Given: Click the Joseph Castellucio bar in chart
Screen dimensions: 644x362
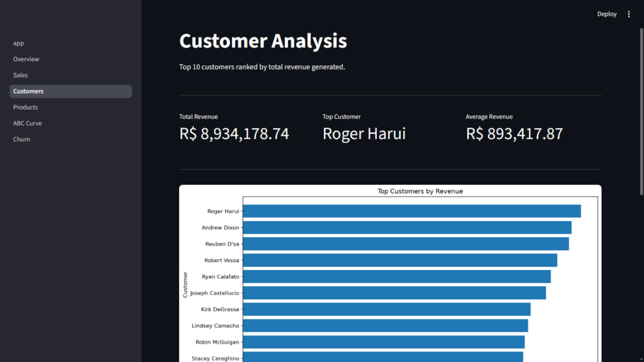Looking at the screenshot, I should pyautogui.click(x=395, y=293).
